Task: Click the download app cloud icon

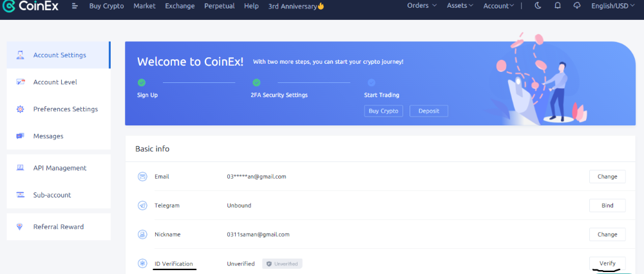Action: 576,6
